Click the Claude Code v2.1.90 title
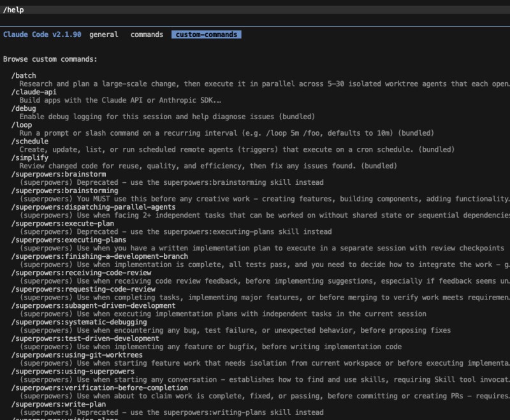The height and width of the screenshot is (420, 510). pyautogui.click(x=42, y=34)
